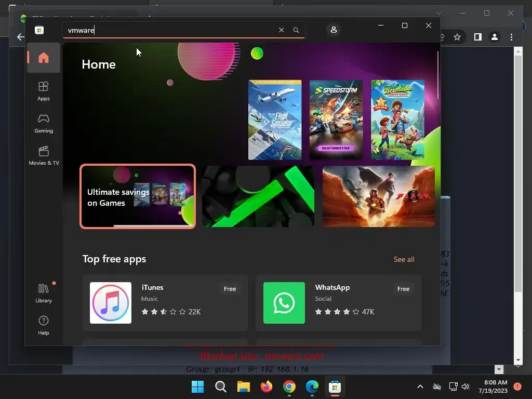
Task: Click Store window vertical scrollbar thumb
Action: (437, 75)
